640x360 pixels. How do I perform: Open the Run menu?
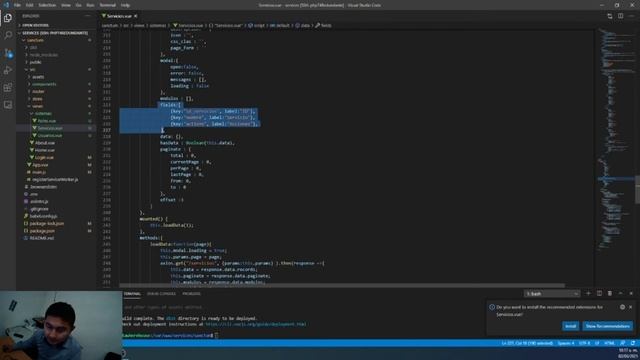tap(90, 5)
